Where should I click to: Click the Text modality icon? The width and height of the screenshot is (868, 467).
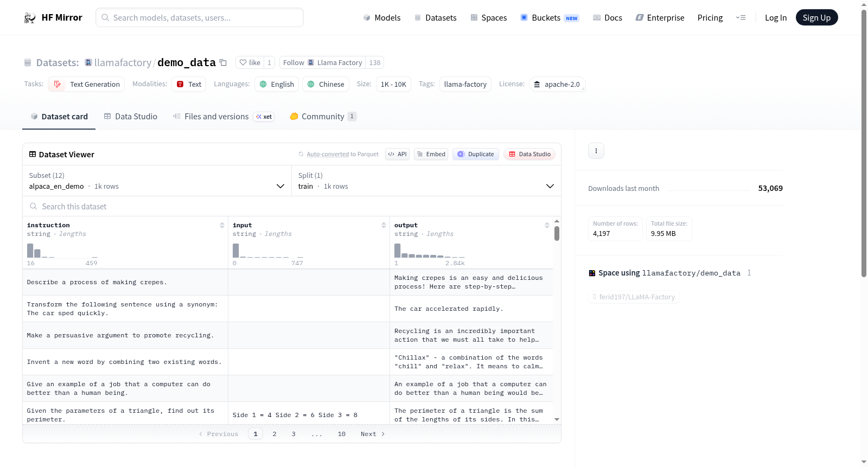click(x=180, y=84)
